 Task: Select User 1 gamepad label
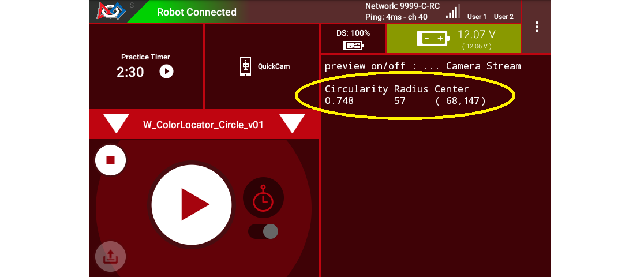pos(477,17)
